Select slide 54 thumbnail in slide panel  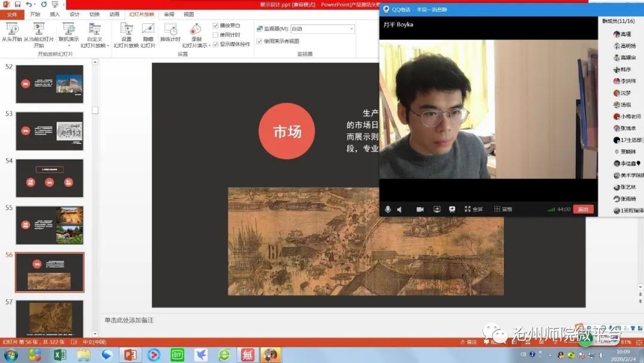[49, 178]
